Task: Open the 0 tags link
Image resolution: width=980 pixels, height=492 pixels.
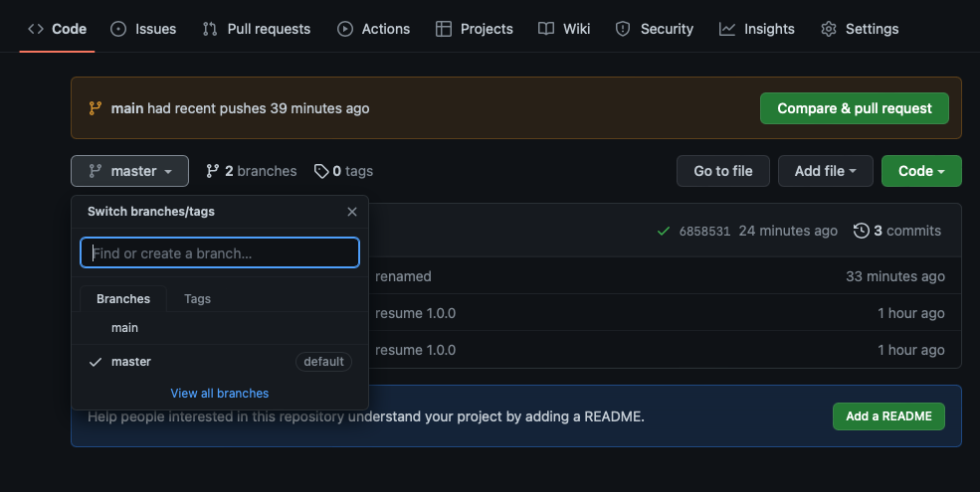Action: pos(344,171)
